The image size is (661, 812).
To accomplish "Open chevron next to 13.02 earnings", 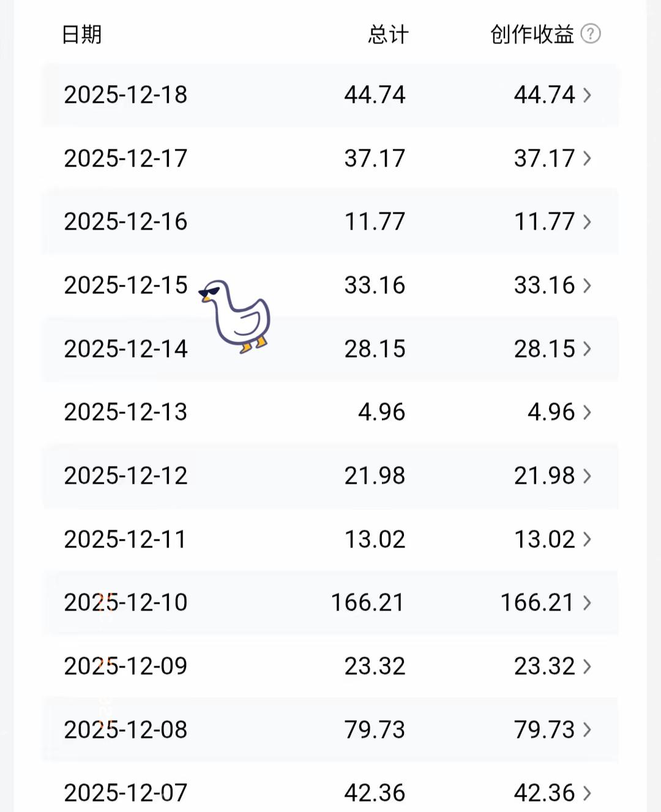I will (x=587, y=539).
